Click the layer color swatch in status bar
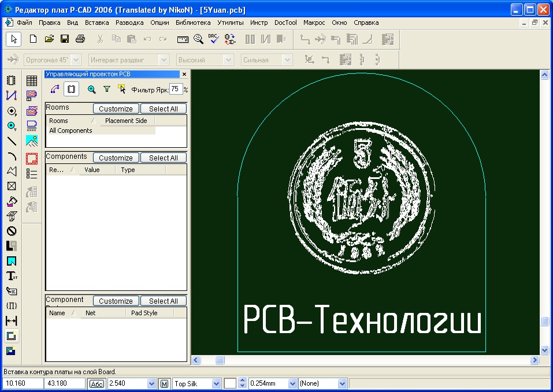 tap(230, 383)
